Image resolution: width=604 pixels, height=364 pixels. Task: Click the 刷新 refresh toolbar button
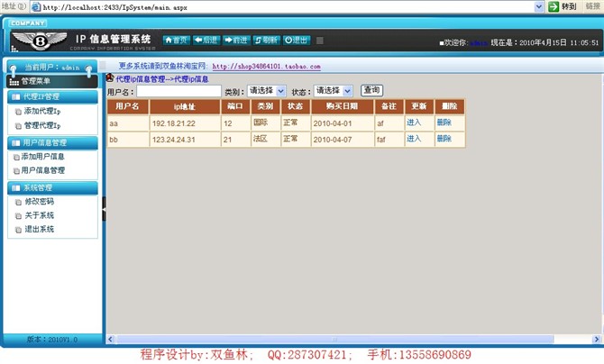(x=267, y=40)
